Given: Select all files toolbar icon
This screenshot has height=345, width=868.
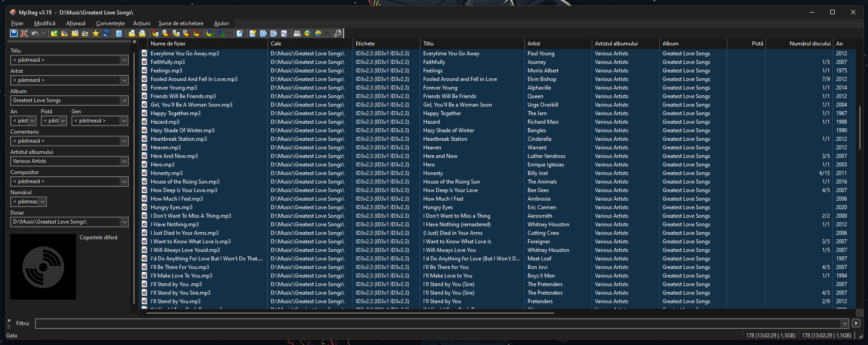Looking at the screenshot, I should (119, 33).
